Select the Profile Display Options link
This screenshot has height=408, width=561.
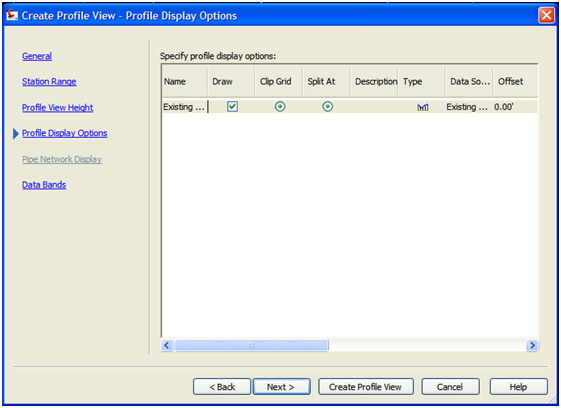pos(64,133)
